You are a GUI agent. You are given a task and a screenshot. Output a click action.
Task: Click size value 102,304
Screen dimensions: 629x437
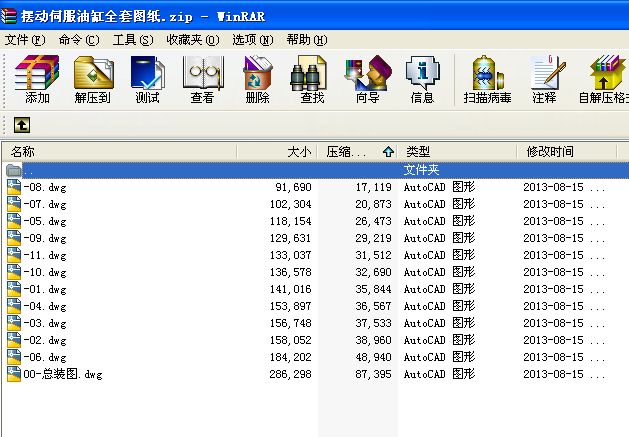(290, 204)
